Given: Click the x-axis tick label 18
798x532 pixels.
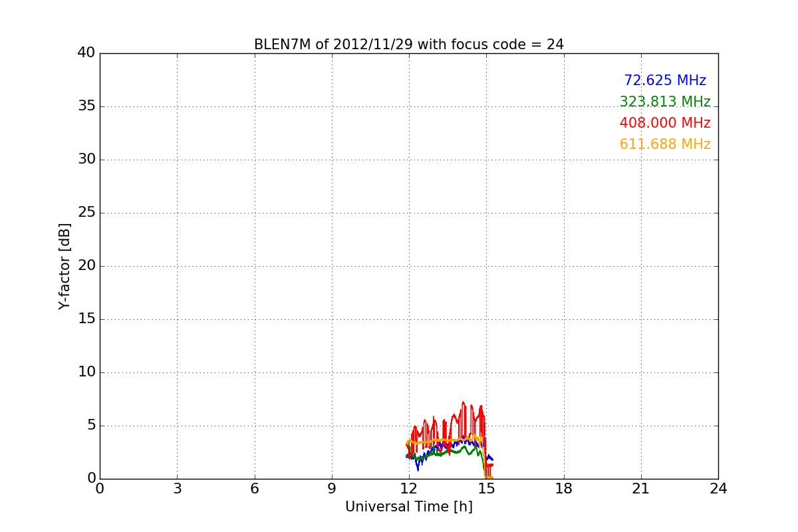Looking at the screenshot, I should tap(564, 489).
